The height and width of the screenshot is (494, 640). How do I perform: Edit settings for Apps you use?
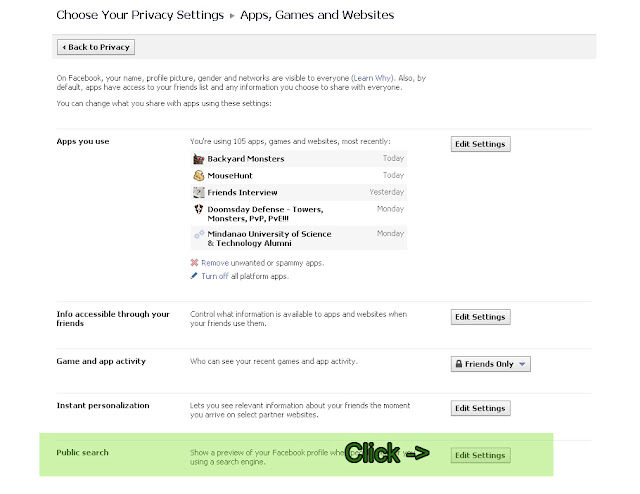[480, 144]
